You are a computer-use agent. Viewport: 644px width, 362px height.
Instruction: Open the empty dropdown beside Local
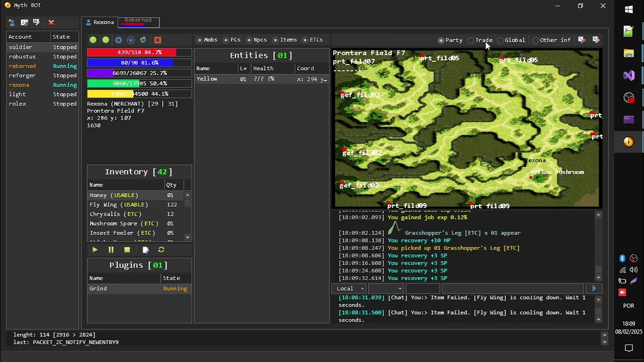pyautogui.click(x=386, y=289)
